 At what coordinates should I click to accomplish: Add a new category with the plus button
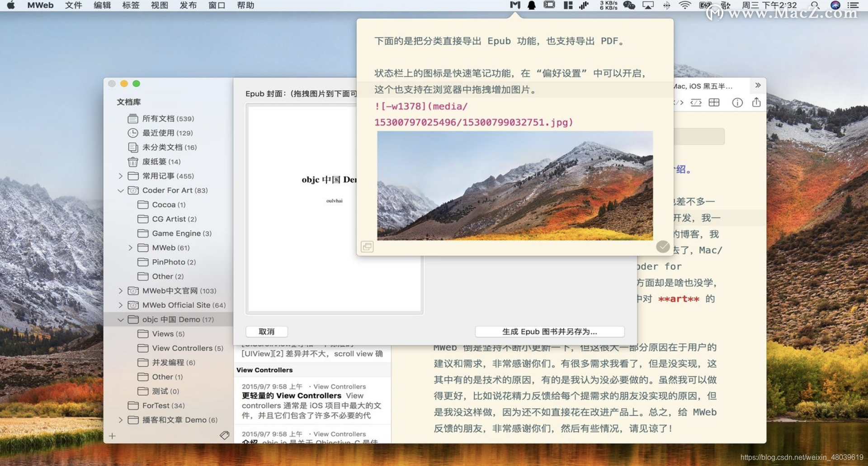click(x=112, y=436)
